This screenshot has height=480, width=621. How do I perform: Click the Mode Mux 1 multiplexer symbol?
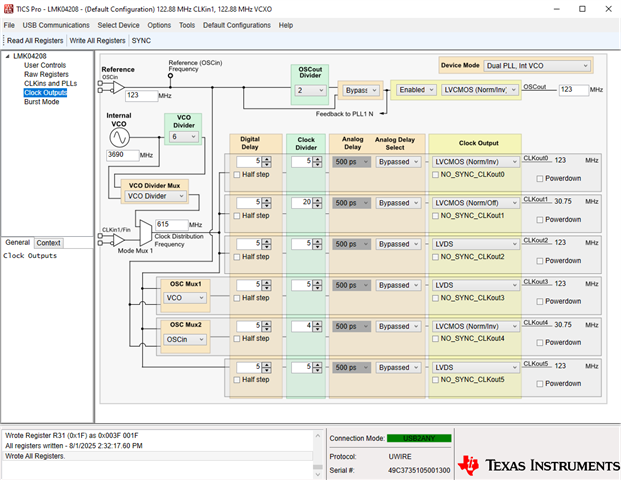tap(145, 233)
